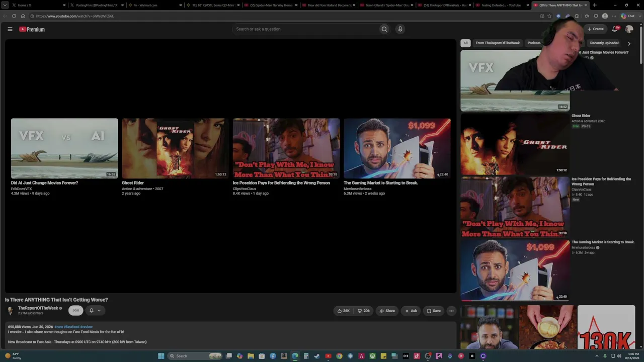Open the YouTube guide hamburger menu
The height and width of the screenshot is (362, 644).
click(x=10, y=29)
